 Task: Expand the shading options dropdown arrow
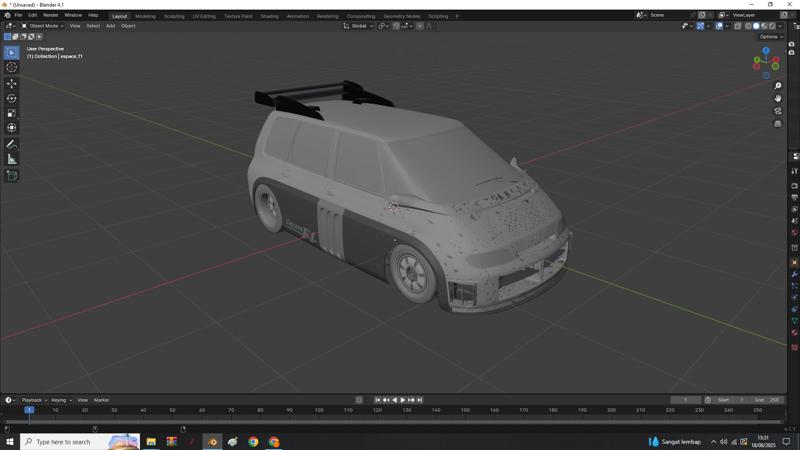coord(781,26)
